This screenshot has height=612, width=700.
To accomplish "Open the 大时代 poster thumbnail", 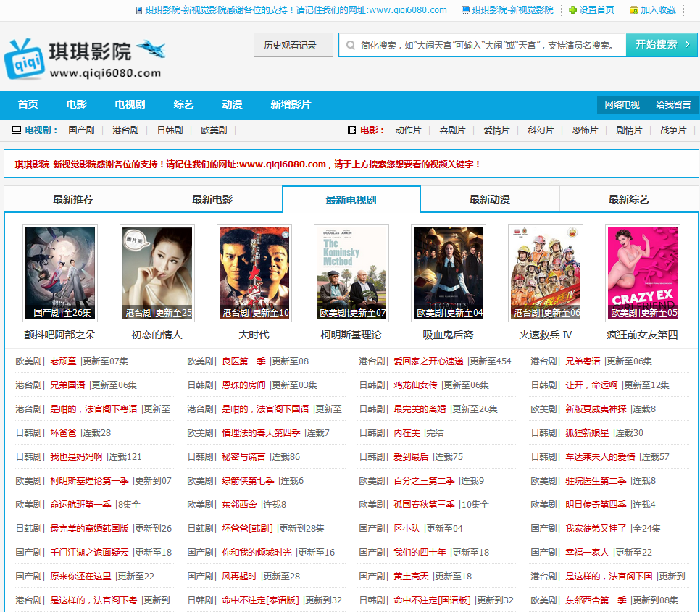I will [x=254, y=273].
